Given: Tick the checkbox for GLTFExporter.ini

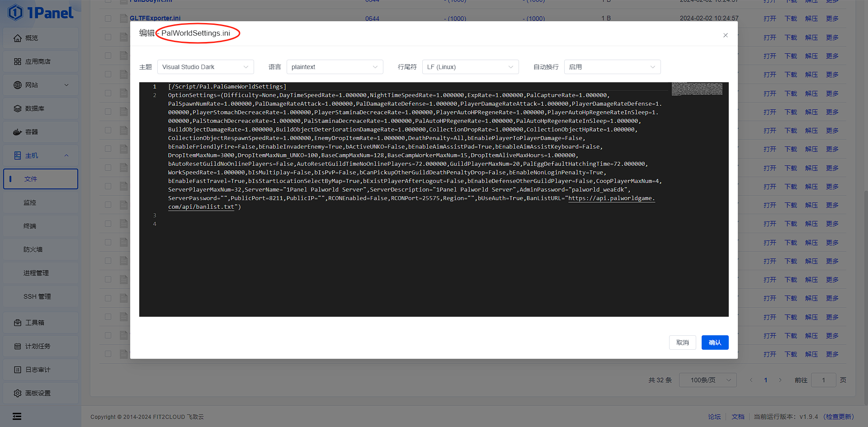Looking at the screenshot, I should pos(108,19).
